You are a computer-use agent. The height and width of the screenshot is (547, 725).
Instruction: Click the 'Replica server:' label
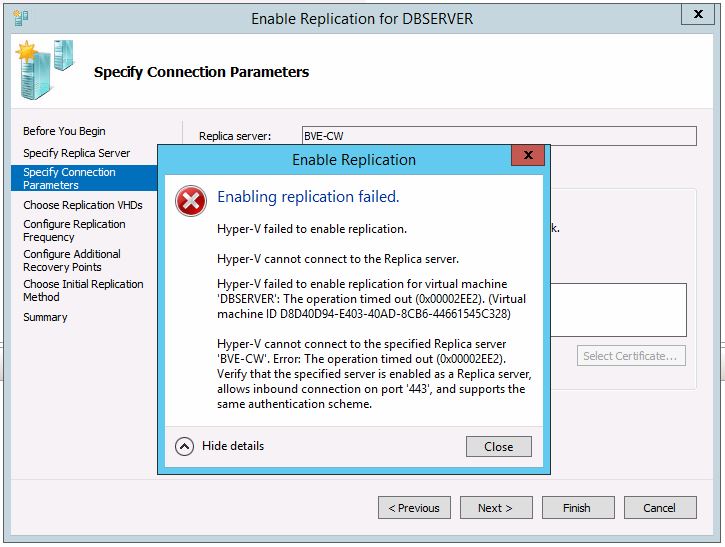[x=235, y=136]
